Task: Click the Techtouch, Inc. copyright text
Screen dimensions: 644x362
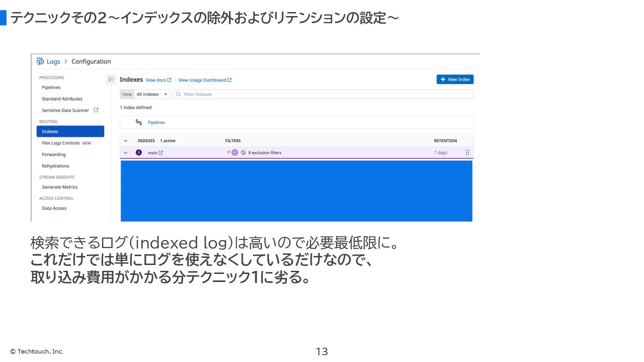Action: [37, 352]
